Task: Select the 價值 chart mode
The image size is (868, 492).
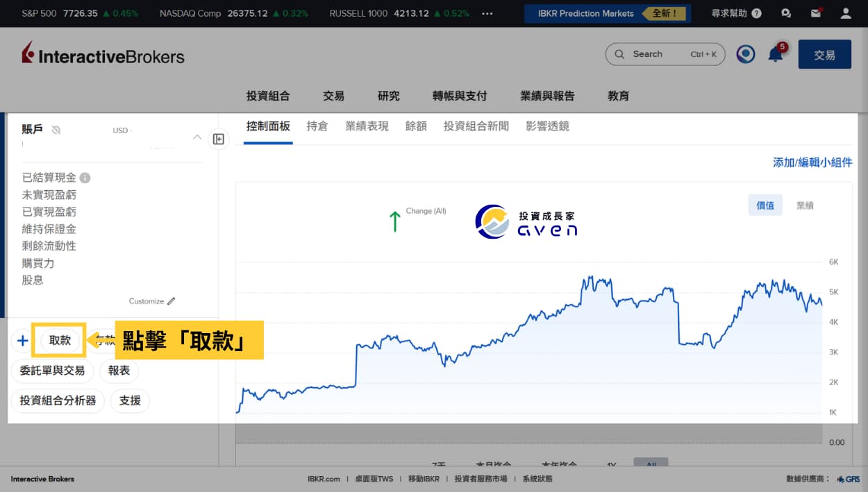Action: coord(765,205)
